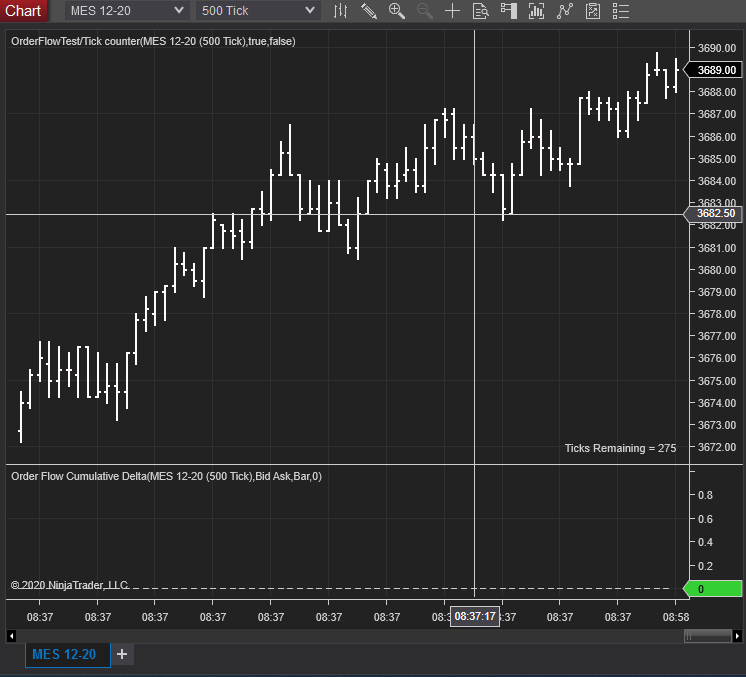Click the 3674.00 price axis label

point(717,403)
